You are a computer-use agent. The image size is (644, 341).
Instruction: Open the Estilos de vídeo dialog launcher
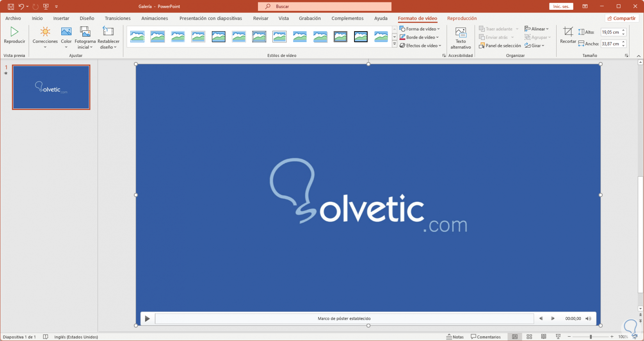click(444, 56)
